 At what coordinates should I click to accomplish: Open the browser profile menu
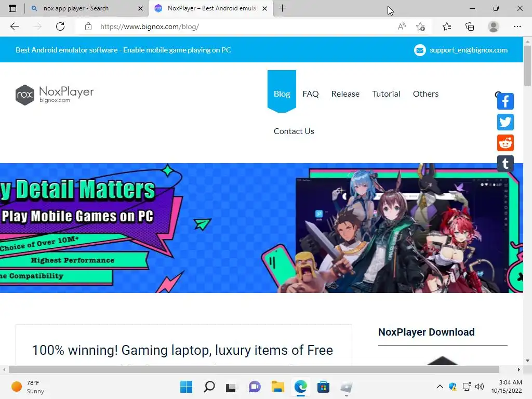coord(494,26)
